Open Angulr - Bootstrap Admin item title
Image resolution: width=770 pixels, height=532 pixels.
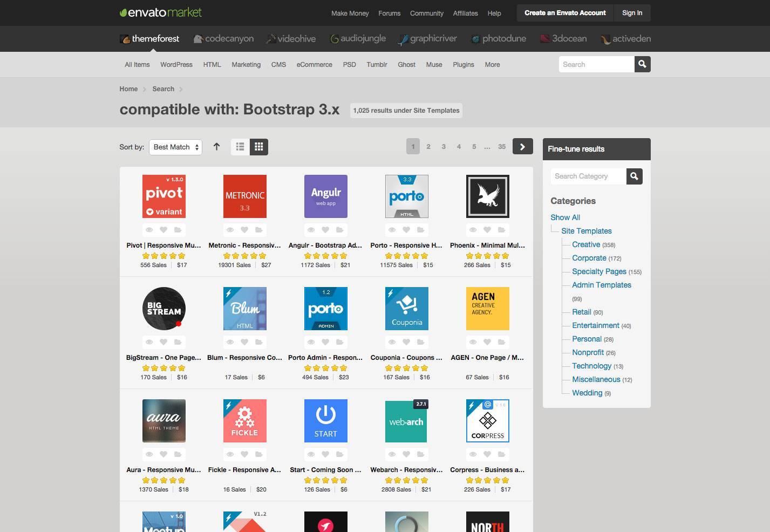(x=325, y=245)
